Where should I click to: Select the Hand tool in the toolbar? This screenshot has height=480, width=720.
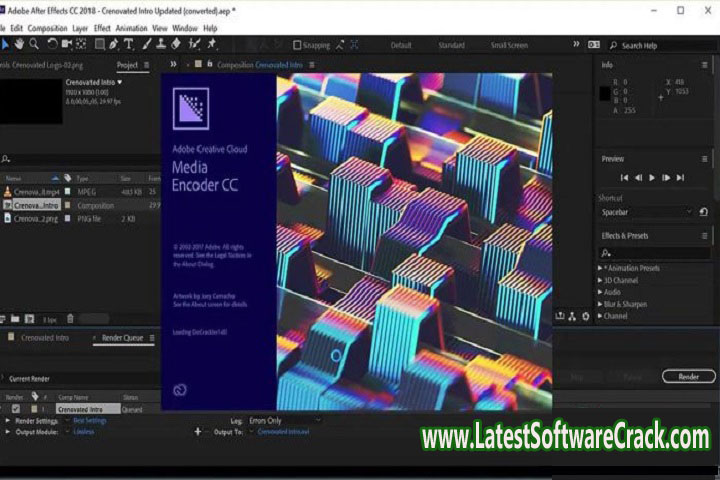coord(20,44)
